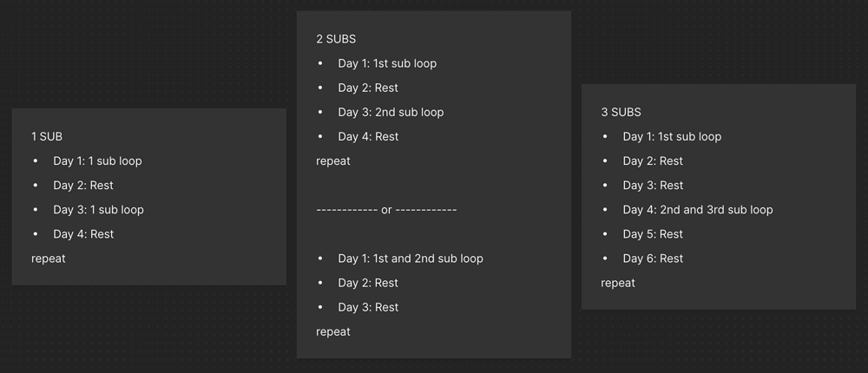Click "repeat" text in 3 SUBS card

tap(618, 283)
